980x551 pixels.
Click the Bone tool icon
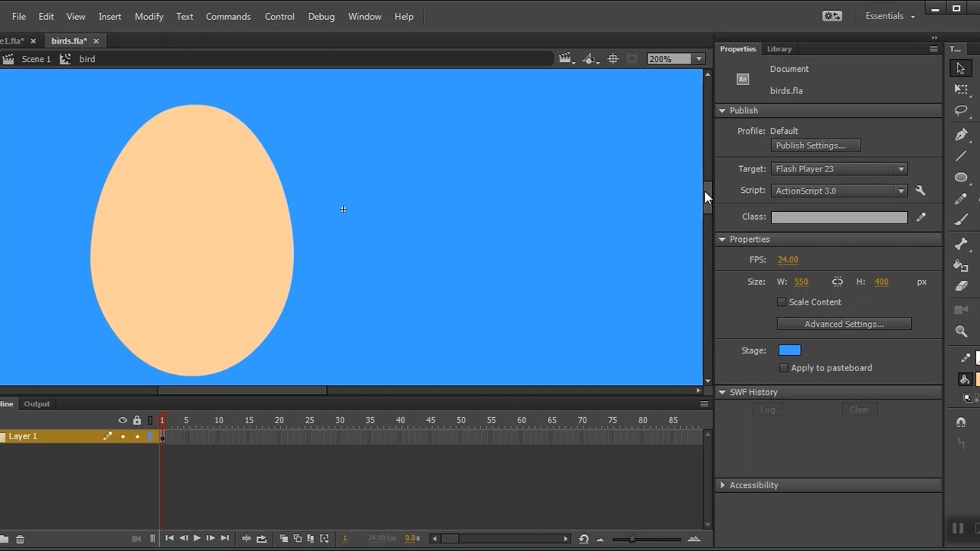(961, 244)
